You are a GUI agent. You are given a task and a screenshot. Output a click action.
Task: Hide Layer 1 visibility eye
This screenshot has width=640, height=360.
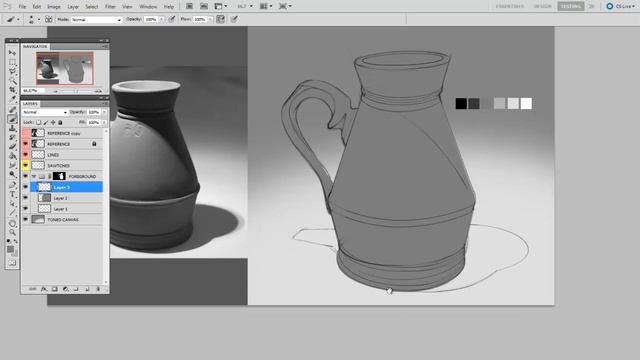point(26,209)
